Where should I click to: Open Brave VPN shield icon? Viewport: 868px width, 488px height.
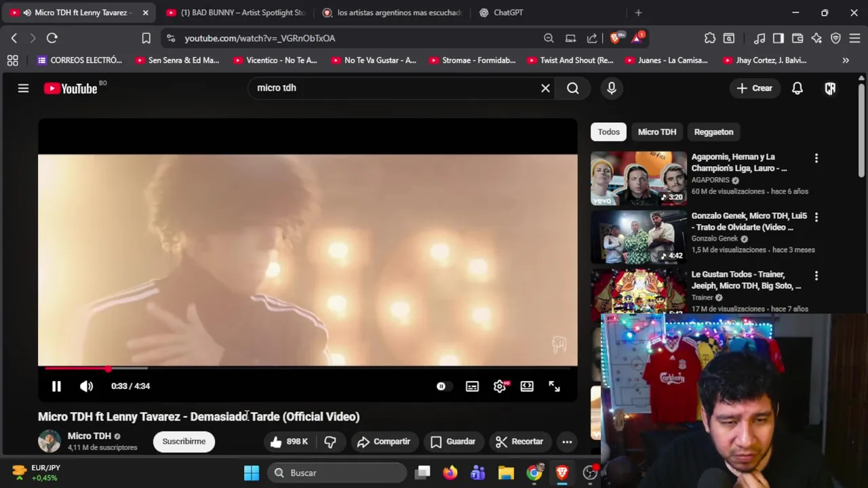[835, 39]
